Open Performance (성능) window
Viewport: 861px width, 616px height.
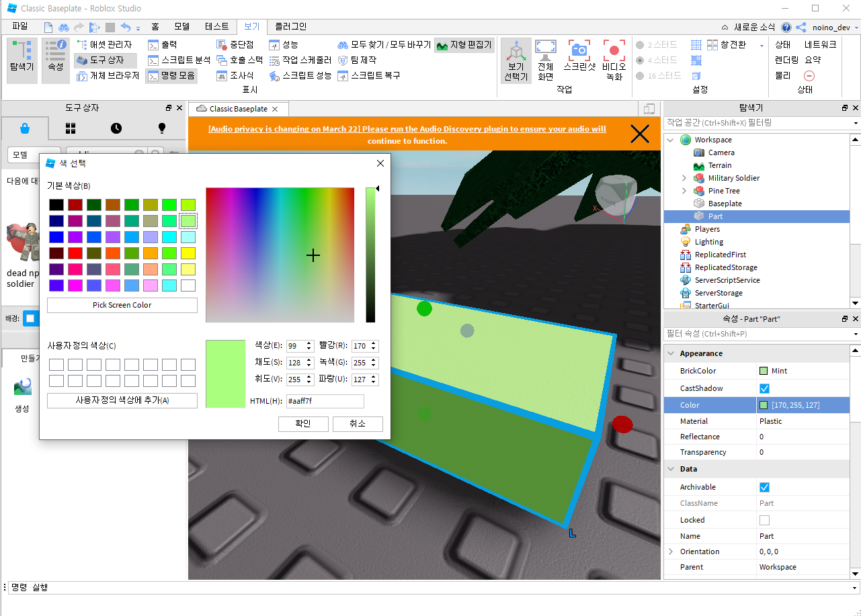[x=283, y=44]
